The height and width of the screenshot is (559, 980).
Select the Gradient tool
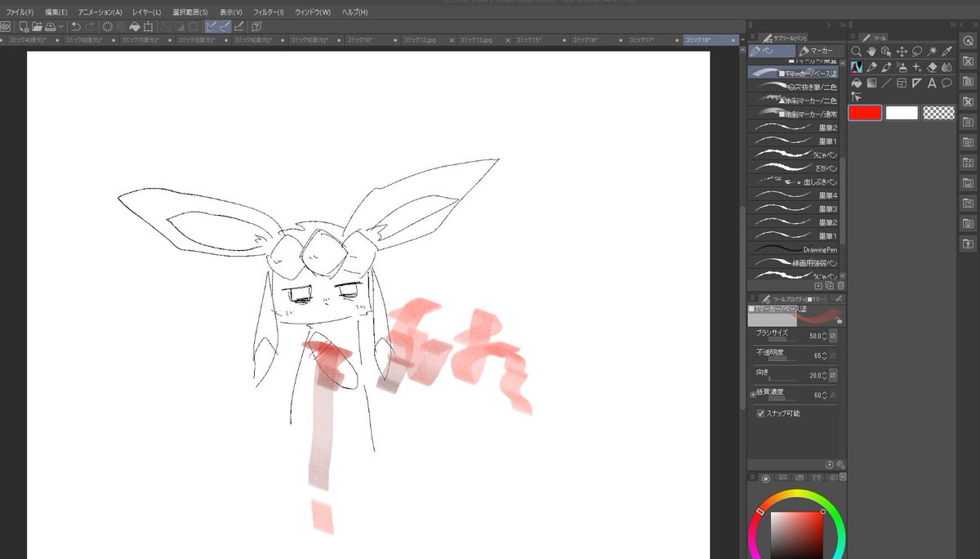[x=871, y=83]
